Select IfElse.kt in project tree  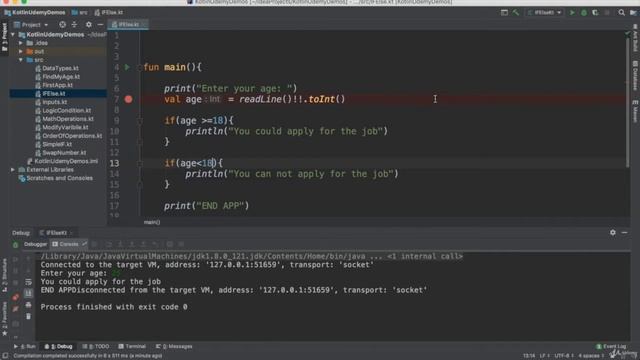[x=53, y=94]
